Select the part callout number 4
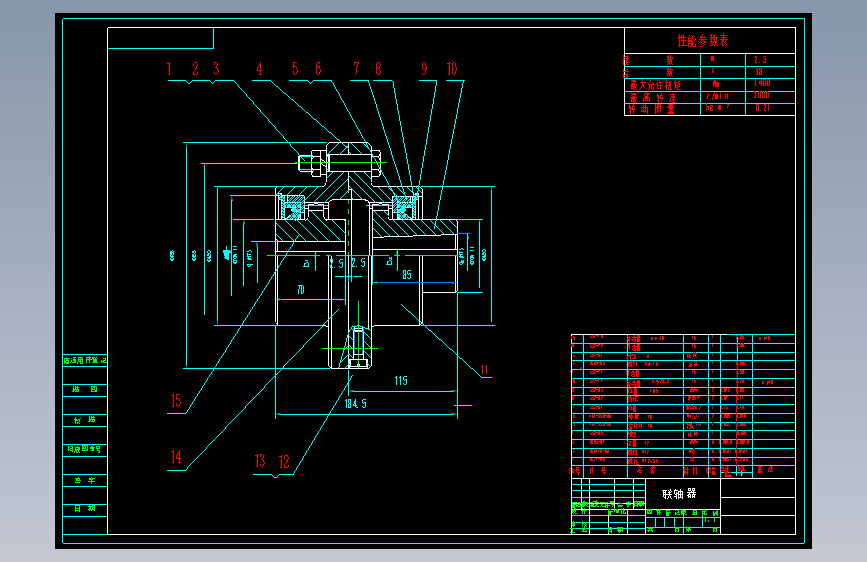 [259, 69]
